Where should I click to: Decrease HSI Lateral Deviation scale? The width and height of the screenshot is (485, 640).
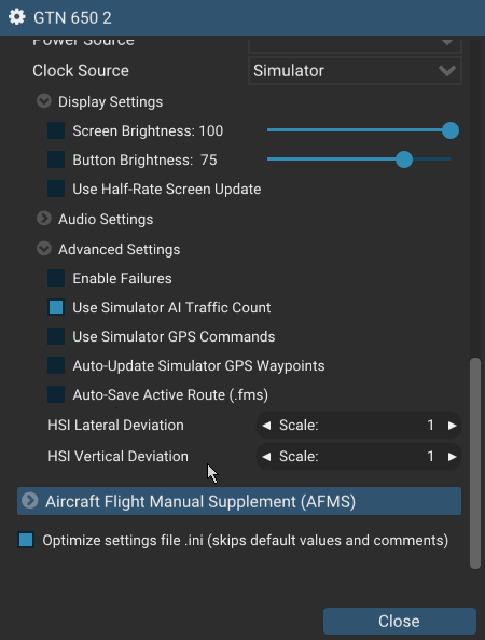(x=267, y=425)
